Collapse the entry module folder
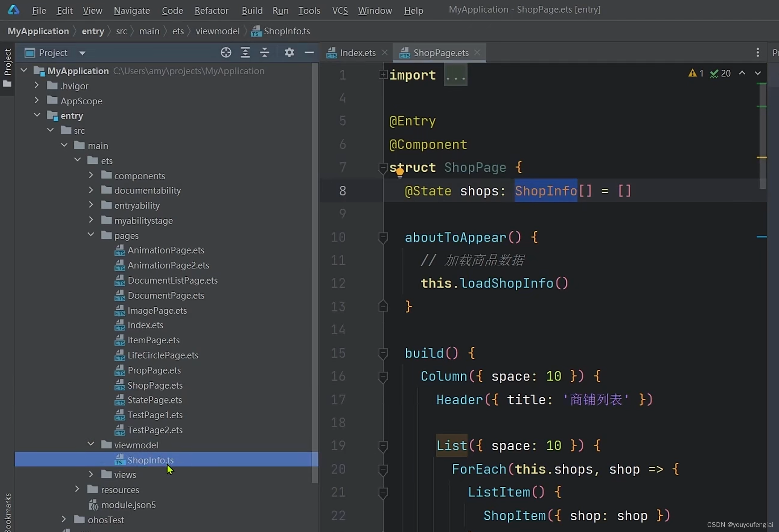This screenshot has height=532, width=779. (37, 115)
